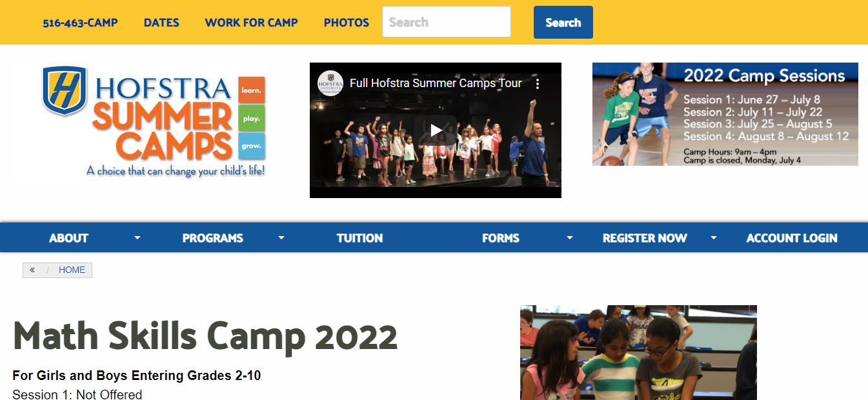
Task: Click the Hofstra channel logo in video
Action: (330, 83)
